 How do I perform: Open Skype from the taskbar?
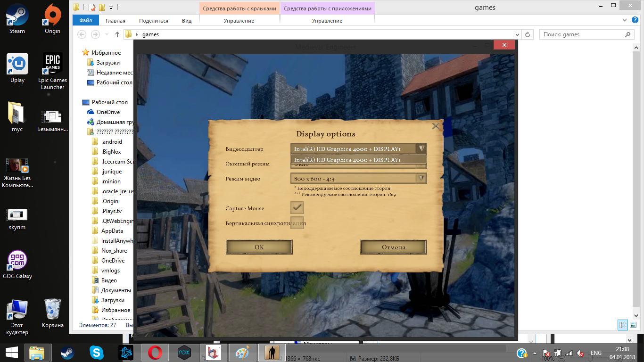point(97,353)
